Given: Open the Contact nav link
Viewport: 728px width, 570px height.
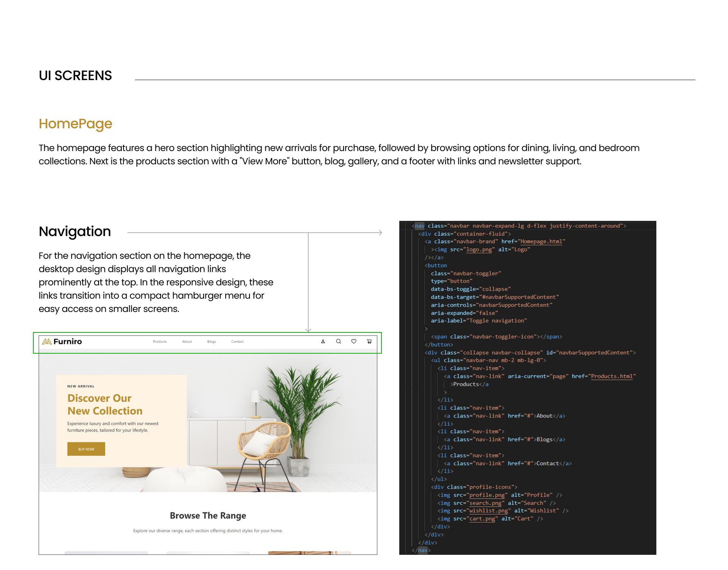Looking at the screenshot, I should [x=237, y=342].
